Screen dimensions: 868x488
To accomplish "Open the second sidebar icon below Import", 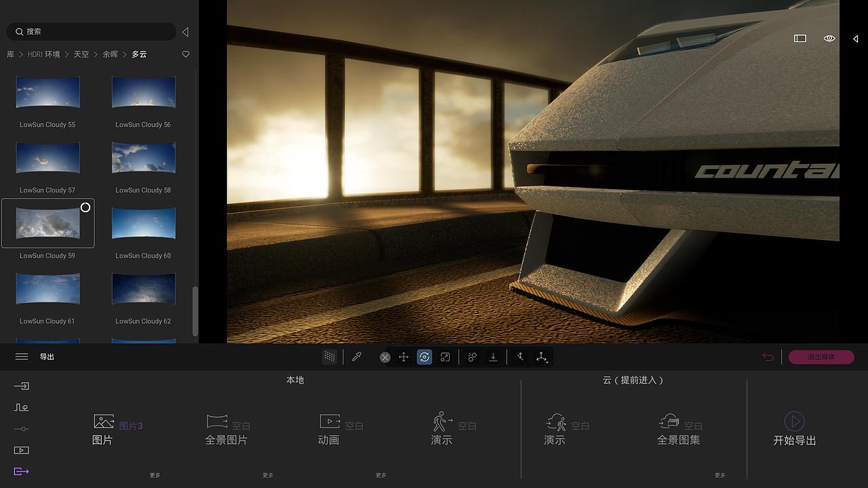I will pyautogui.click(x=22, y=407).
